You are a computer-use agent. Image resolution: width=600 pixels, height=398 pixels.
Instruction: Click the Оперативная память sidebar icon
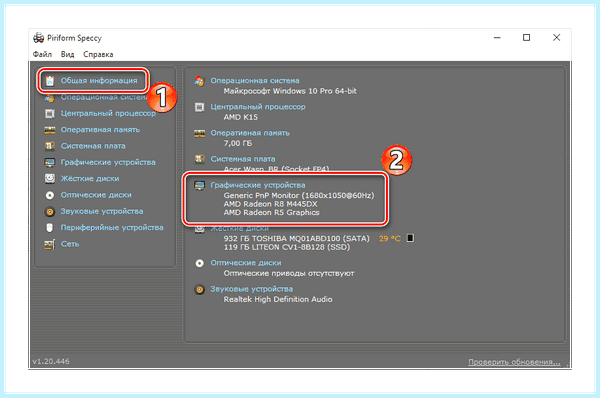(x=50, y=130)
